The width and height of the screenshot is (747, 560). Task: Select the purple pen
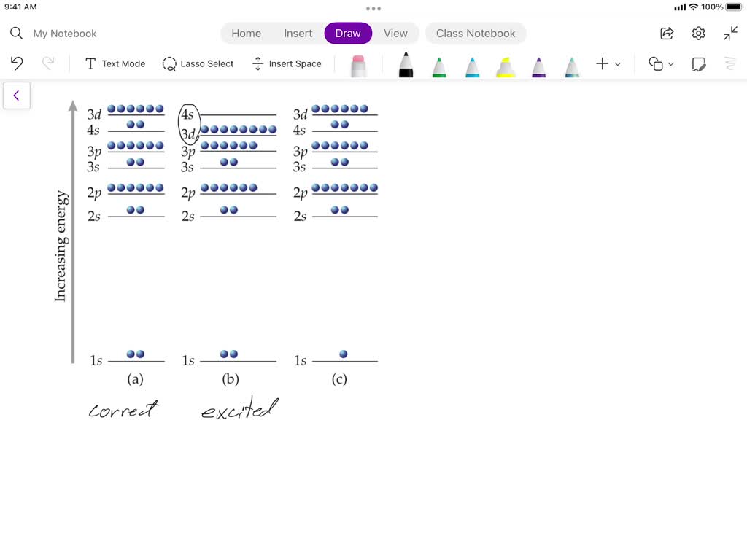[x=538, y=66]
